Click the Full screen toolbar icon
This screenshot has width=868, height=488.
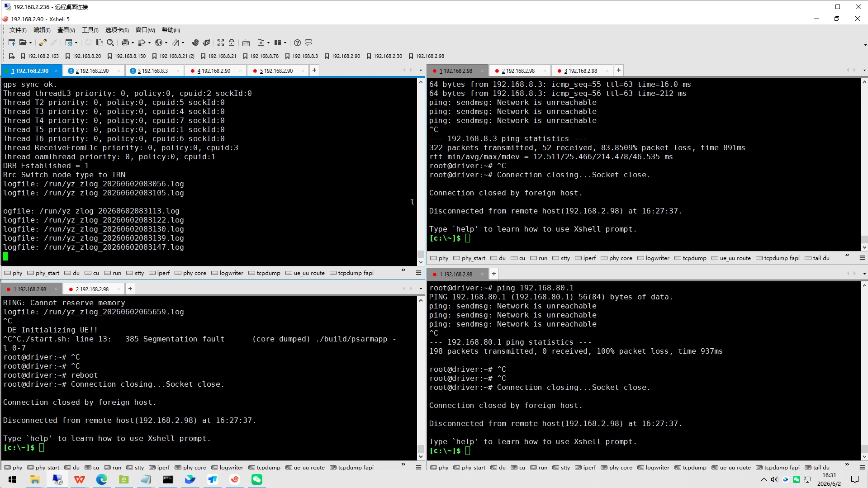tap(221, 43)
